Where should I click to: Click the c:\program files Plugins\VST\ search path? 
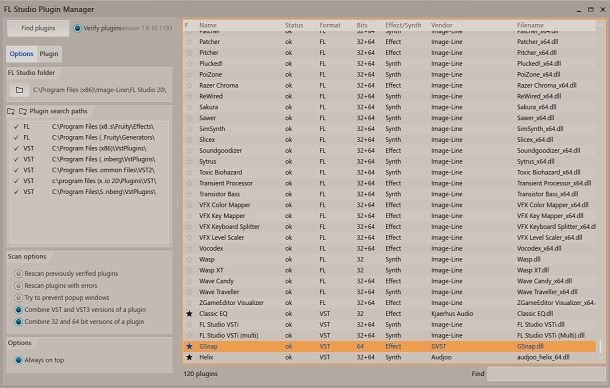[104, 181]
